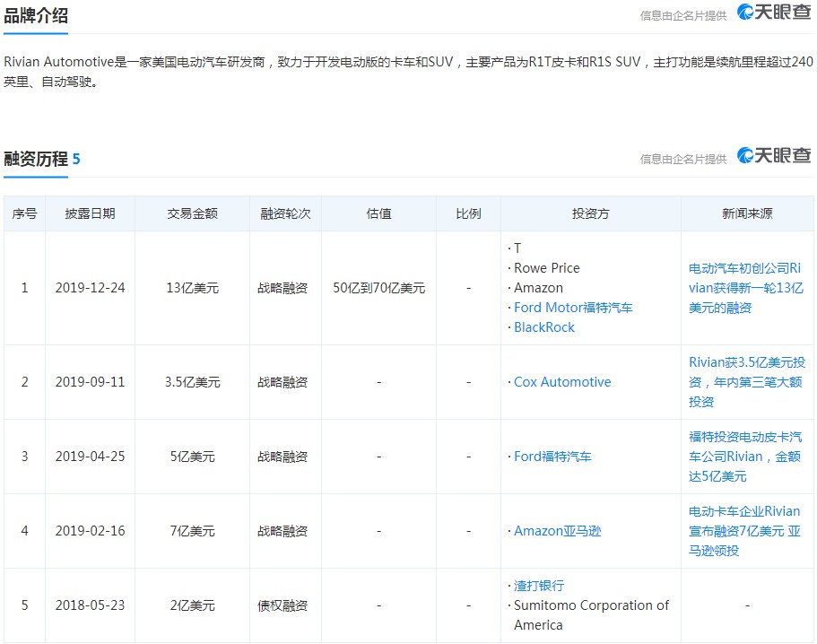Select the Rivian Automotive brand description paragraph

408,72
